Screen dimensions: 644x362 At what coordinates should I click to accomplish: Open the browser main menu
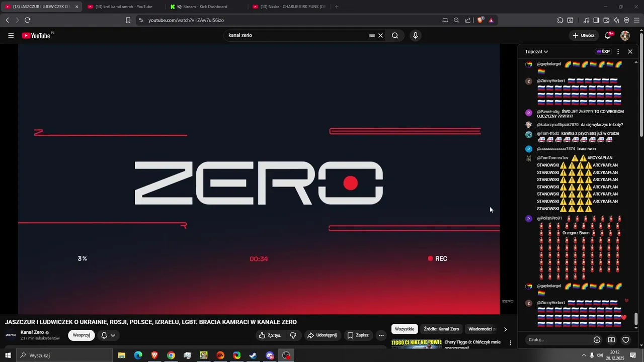636,20
